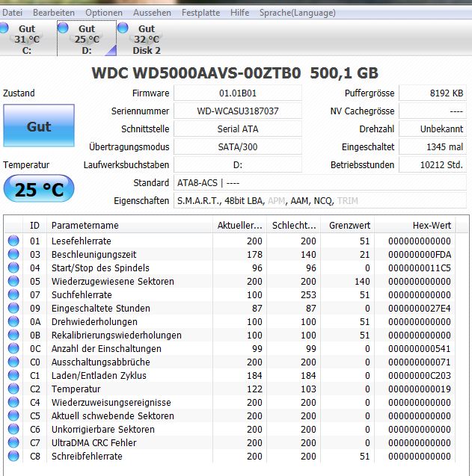Click hex value 0000000C203

coord(420,376)
